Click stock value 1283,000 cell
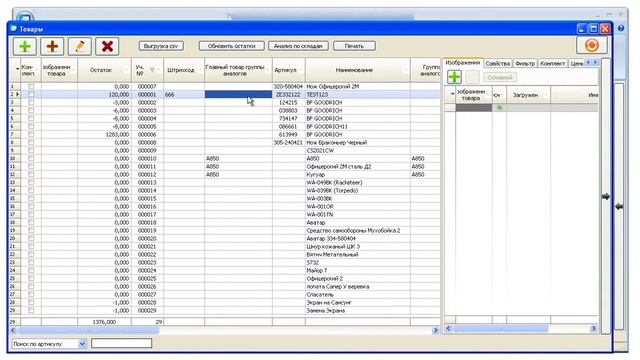Screen dimensions: 640x360 pyautogui.click(x=104, y=134)
